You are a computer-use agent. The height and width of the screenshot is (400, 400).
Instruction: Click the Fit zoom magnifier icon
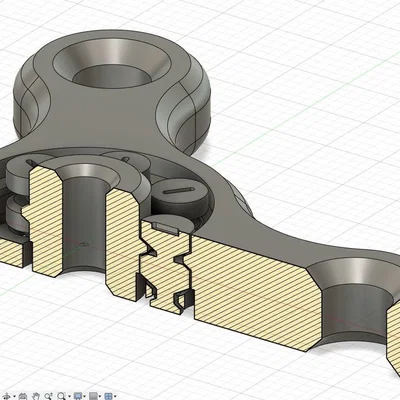(x=61, y=396)
